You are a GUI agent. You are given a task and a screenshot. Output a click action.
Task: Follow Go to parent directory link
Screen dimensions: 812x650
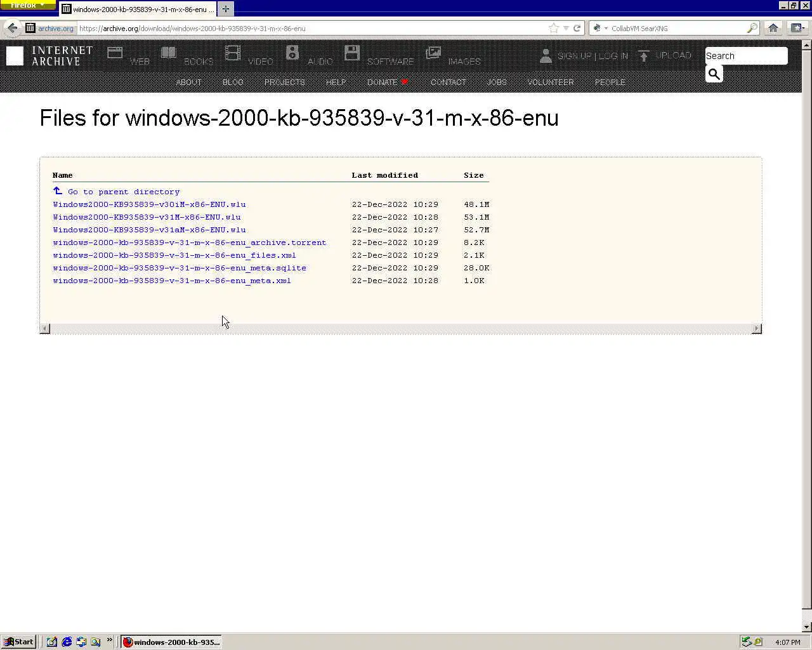[x=116, y=192]
